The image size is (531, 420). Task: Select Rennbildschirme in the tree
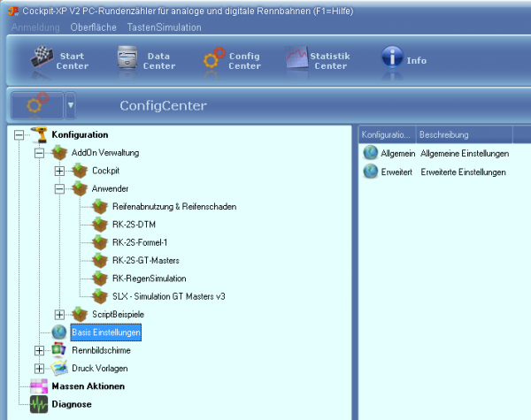(x=101, y=350)
